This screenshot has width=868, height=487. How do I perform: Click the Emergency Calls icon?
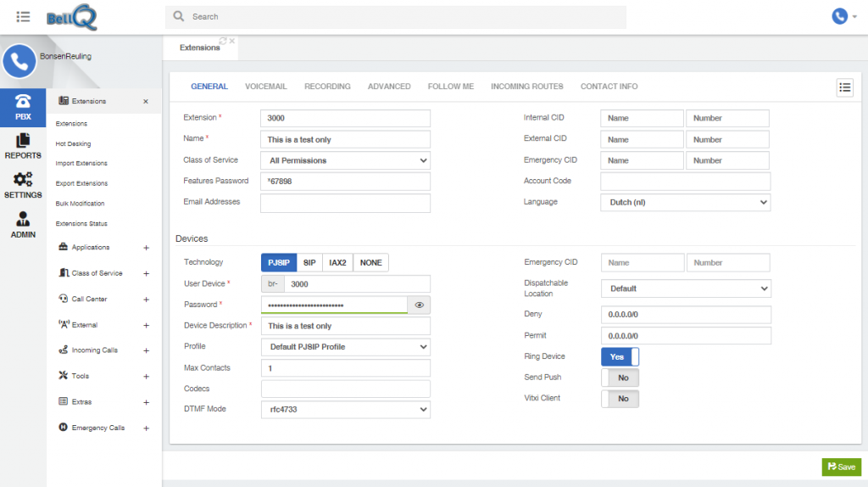tap(63, 427)
